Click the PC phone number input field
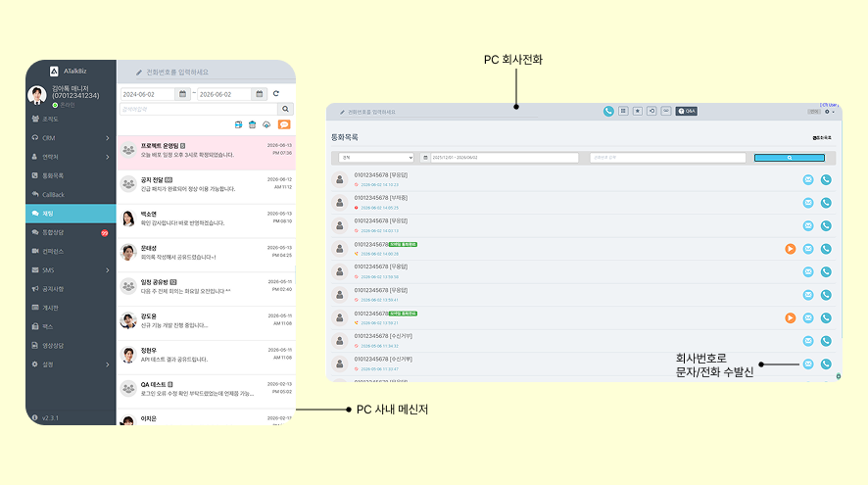The image size is (868, 485). click(437, 112)
